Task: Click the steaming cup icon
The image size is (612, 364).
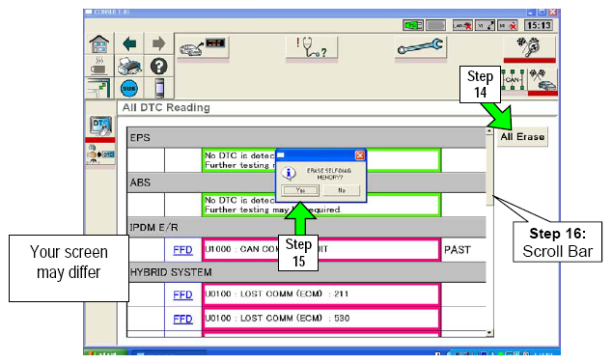Action: tap(99, 66)
